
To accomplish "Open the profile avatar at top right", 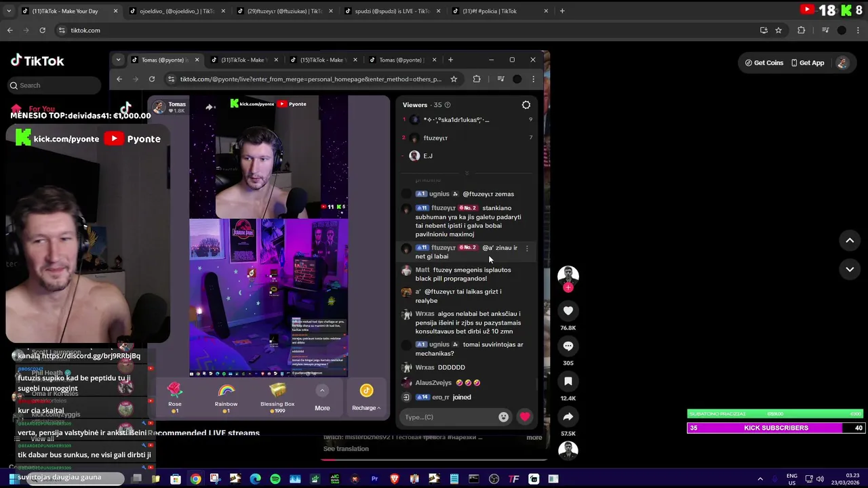I will (842, 63).
